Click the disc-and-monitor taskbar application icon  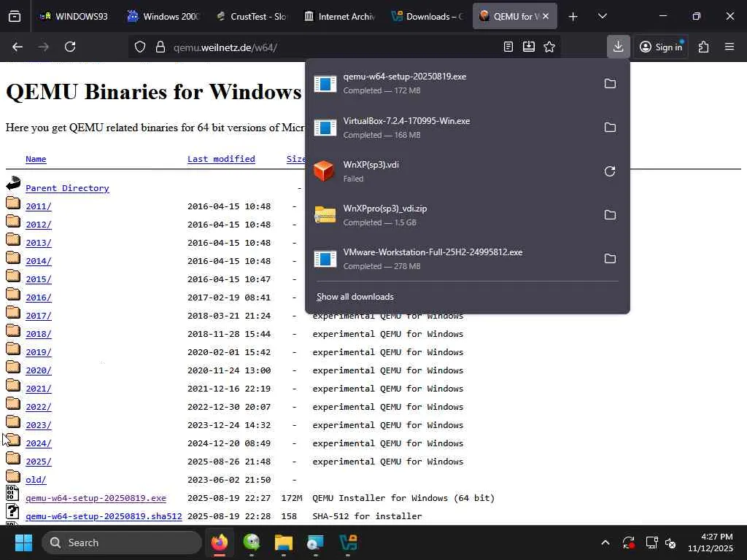click(x=315, y=542)
